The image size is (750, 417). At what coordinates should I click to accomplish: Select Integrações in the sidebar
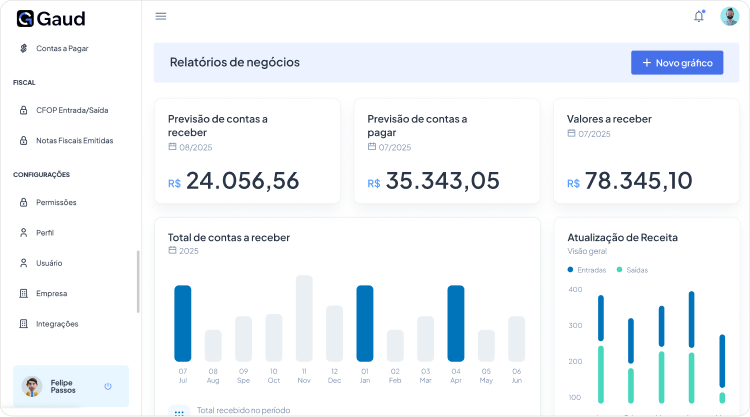pos(57,324)
